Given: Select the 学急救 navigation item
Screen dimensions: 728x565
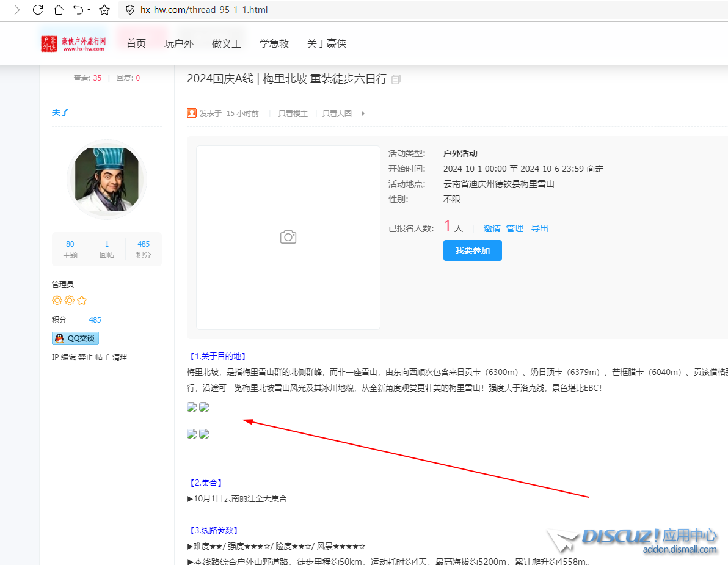Looking at the screenshot, I should click(274, 43).
